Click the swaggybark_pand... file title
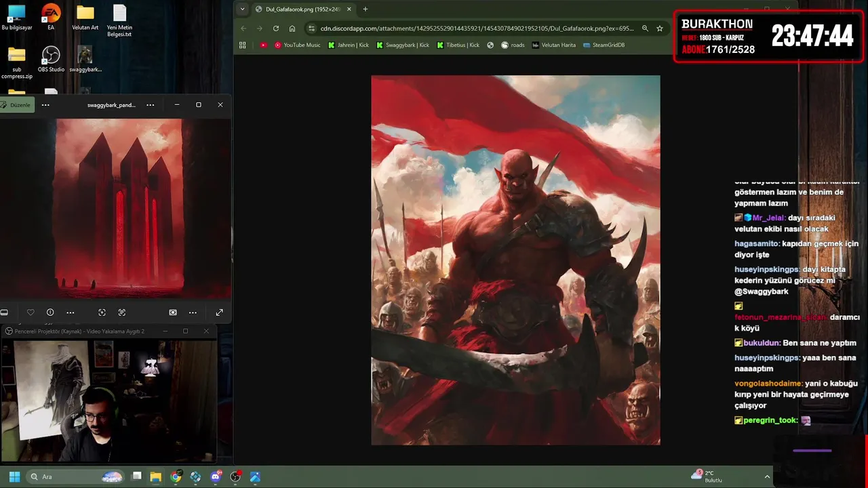The height and width of the screenshot is (488, 868). pos(111,105)
